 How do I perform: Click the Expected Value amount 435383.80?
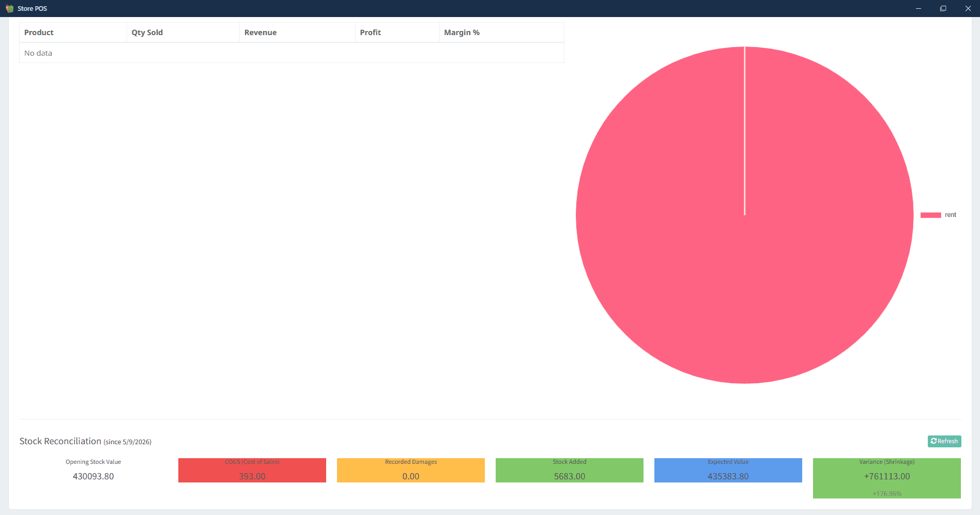pyautogui.click(x=728, y=476)
